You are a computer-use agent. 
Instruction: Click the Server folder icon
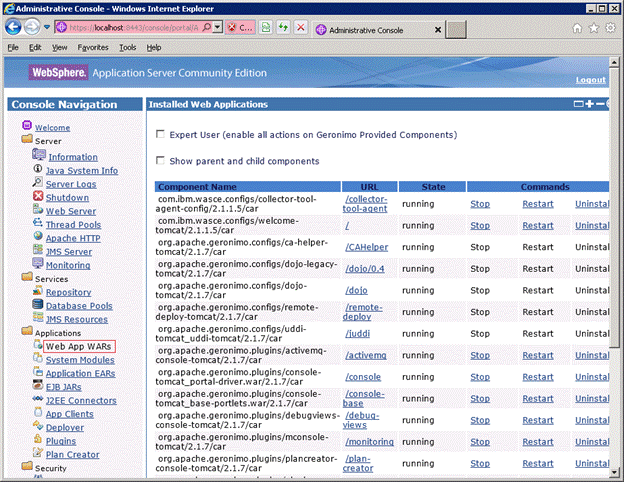click(27, 139)
